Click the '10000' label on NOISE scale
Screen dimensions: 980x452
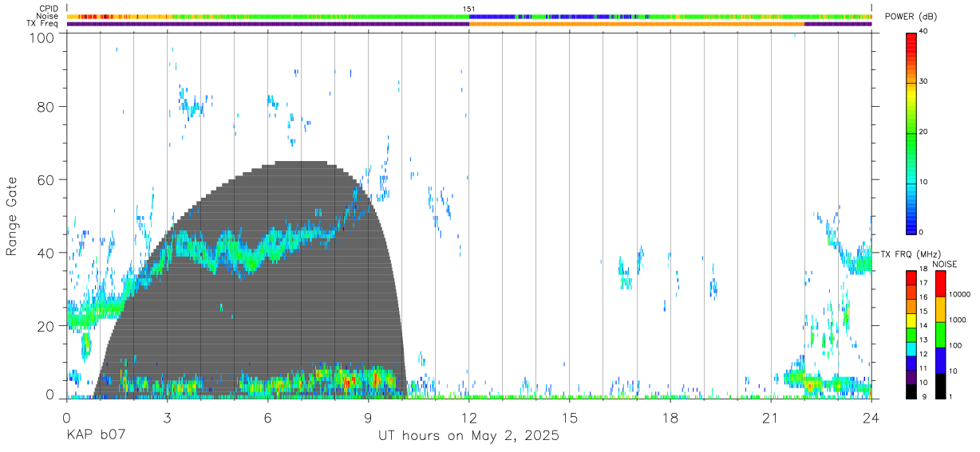coord(960,294)
